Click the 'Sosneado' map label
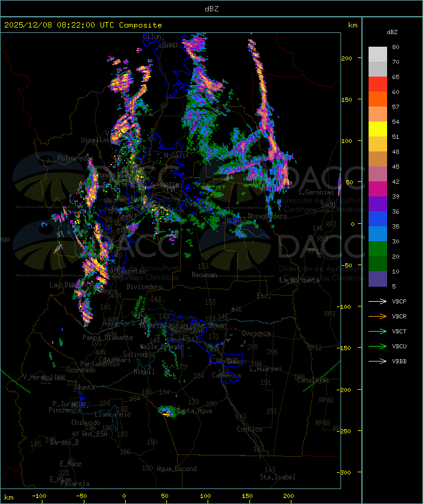 [x=81, y=370]
